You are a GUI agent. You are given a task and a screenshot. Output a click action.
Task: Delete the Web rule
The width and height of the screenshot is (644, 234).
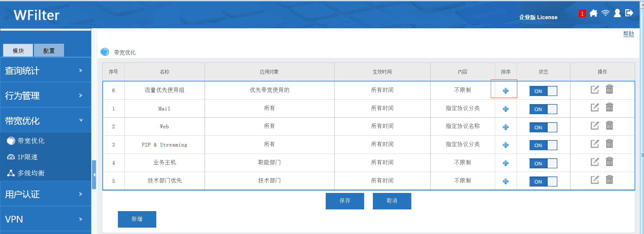coord(609,126)
